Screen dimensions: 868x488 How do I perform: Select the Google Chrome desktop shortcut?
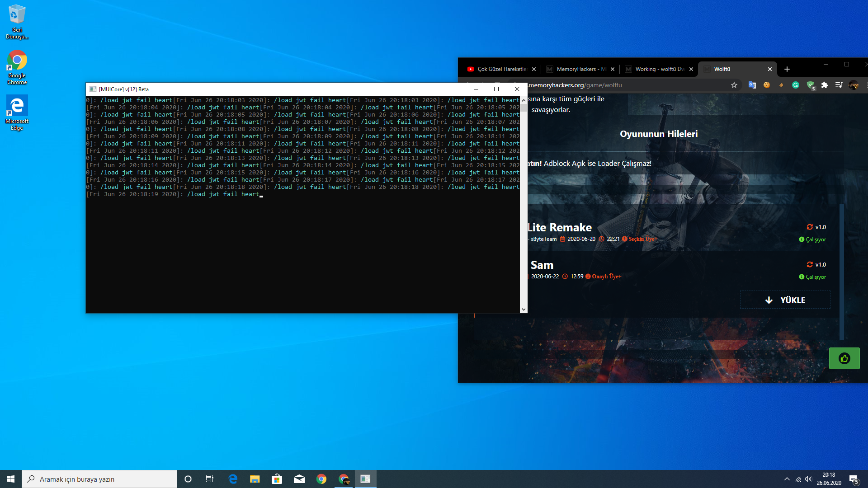[17, 67]
